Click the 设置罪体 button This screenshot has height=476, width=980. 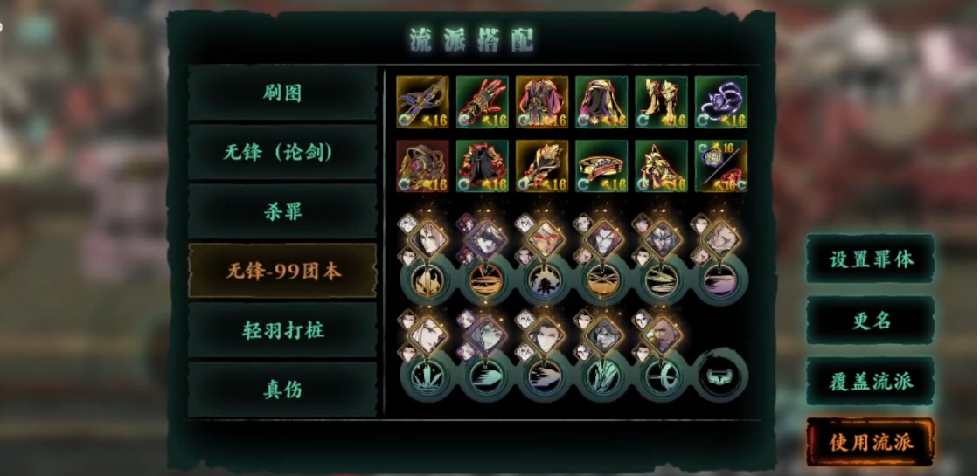[x=871, y=259]
